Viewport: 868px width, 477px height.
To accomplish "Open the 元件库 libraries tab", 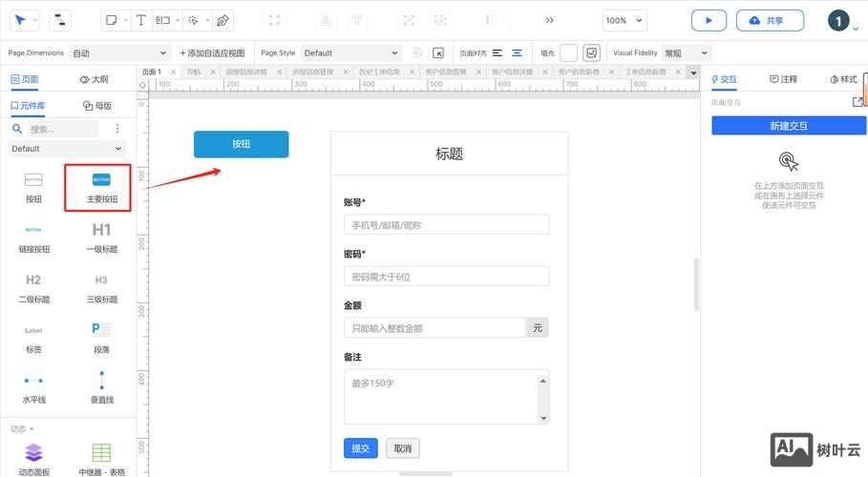I will (28, 105).
